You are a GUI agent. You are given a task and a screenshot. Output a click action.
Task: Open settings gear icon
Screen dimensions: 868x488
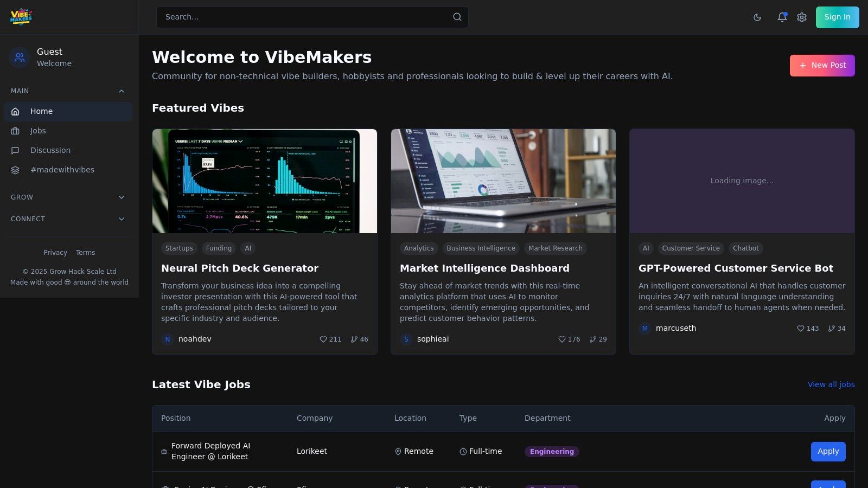[802, 17]
